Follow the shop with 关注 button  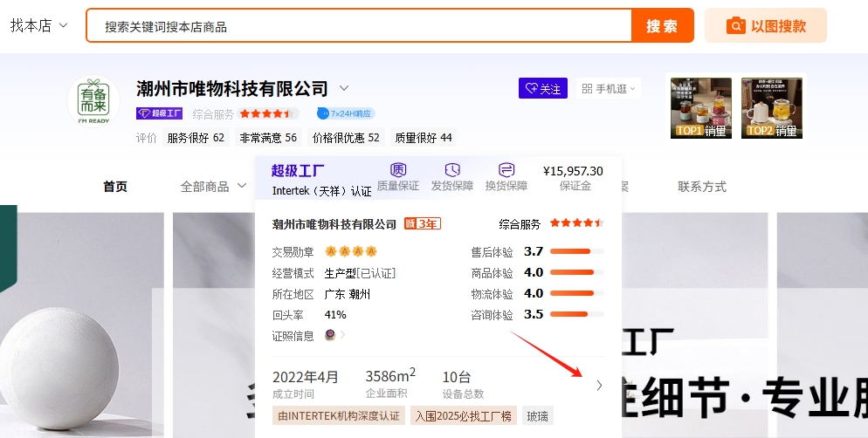[542, 88]
